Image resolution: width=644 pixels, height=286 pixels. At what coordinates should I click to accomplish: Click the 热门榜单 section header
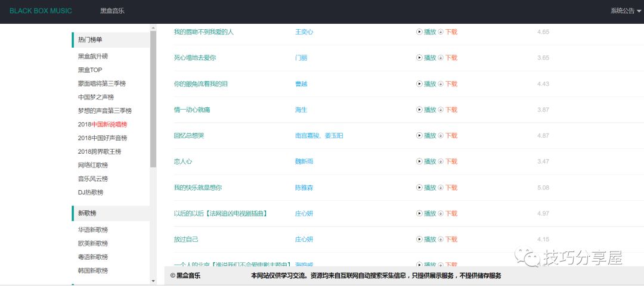(111, 40)
